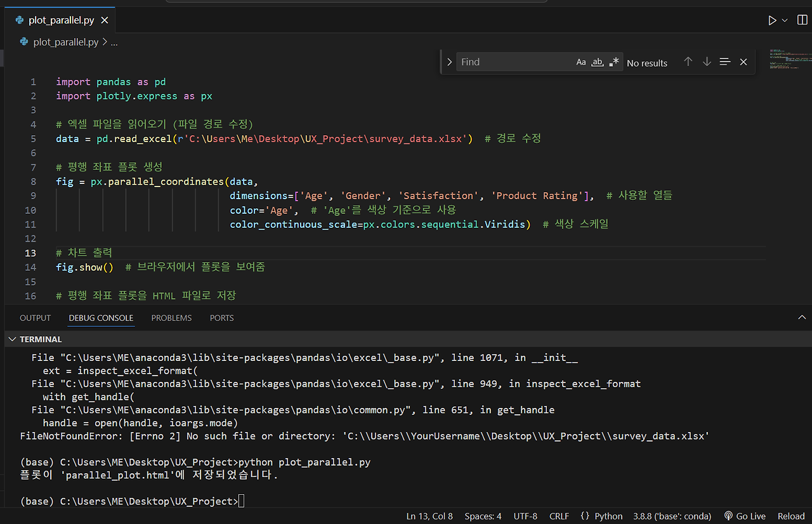Image resolution: width=812 pixels, height=524 pixels.
Task: Click the 'import plotly.express as px' line
Action: click(134, 96)
